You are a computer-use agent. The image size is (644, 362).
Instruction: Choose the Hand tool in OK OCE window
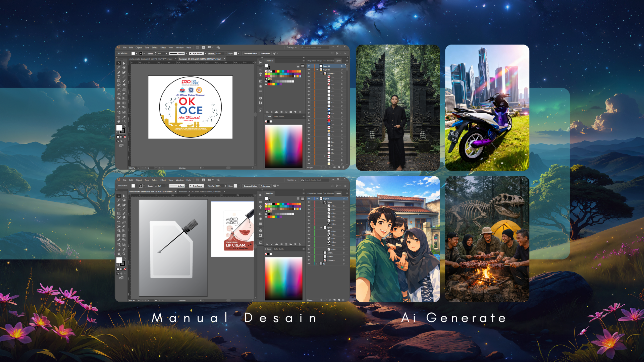(119, 121)
